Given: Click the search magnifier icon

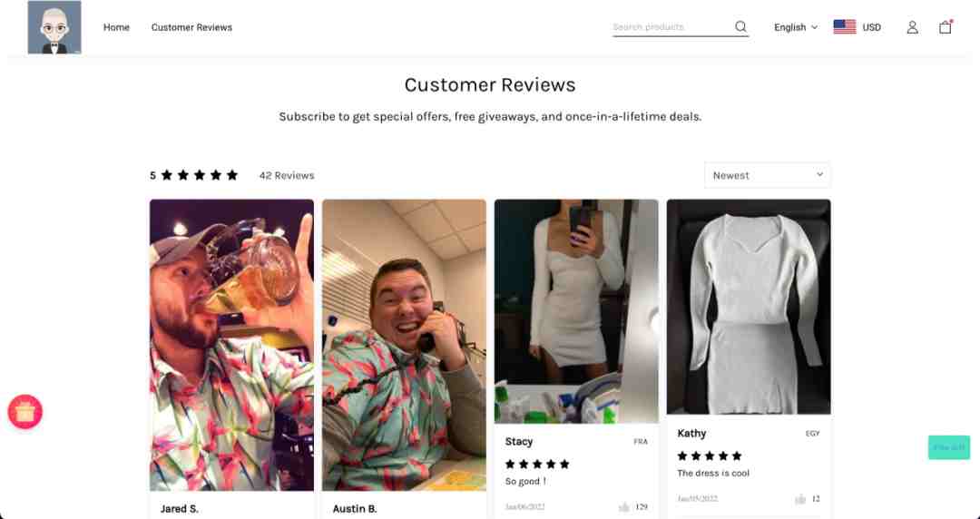Looking at the screenshot, I should [740, 27].
